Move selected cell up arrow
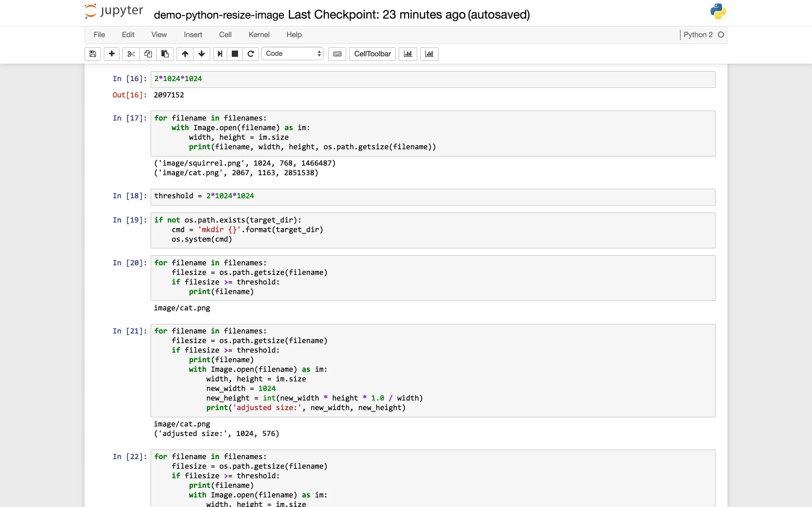The width and height of the screenshot is (812, 507). (185, 54)
